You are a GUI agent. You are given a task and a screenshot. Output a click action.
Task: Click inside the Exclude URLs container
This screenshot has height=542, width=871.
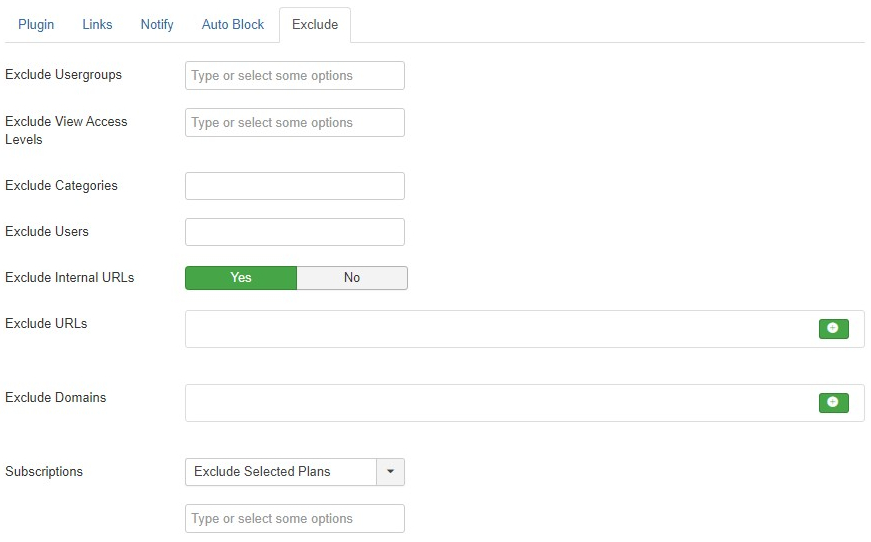500,329
